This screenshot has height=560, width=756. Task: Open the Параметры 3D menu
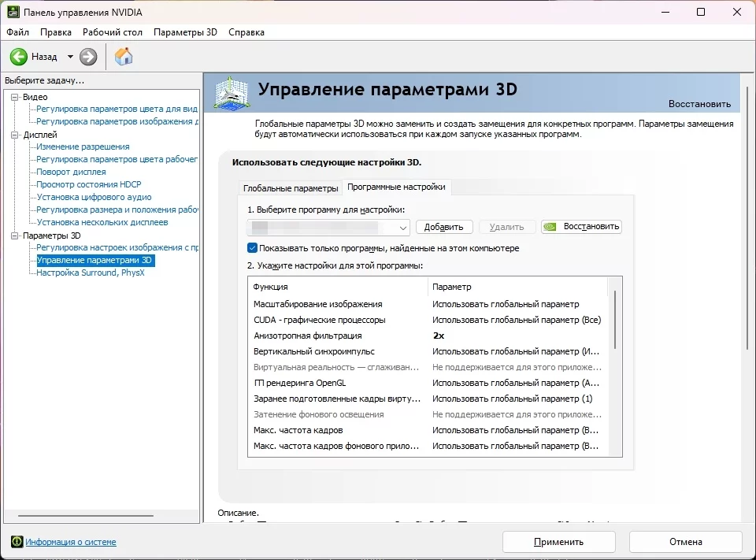[x=185, y=32]
